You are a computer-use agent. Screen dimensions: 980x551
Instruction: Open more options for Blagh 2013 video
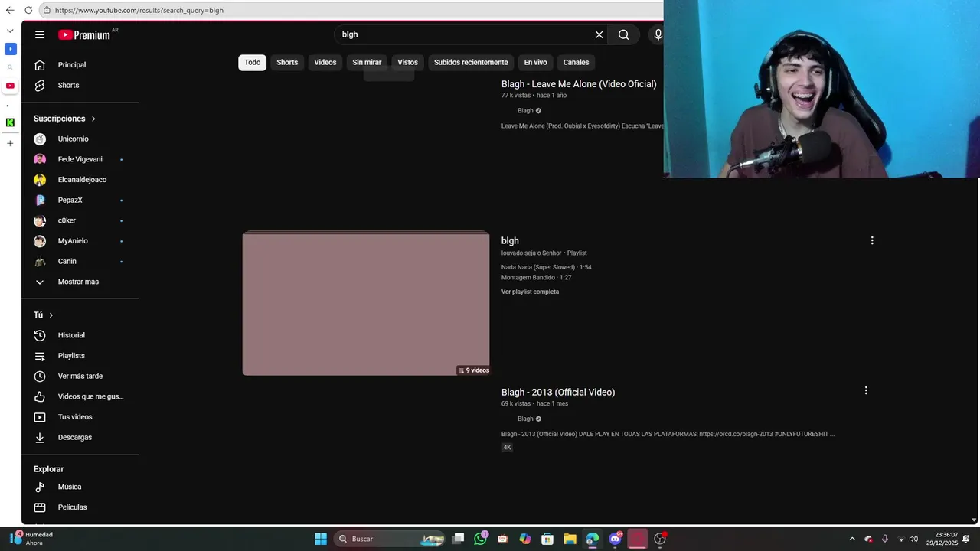(x=866, y=390)
